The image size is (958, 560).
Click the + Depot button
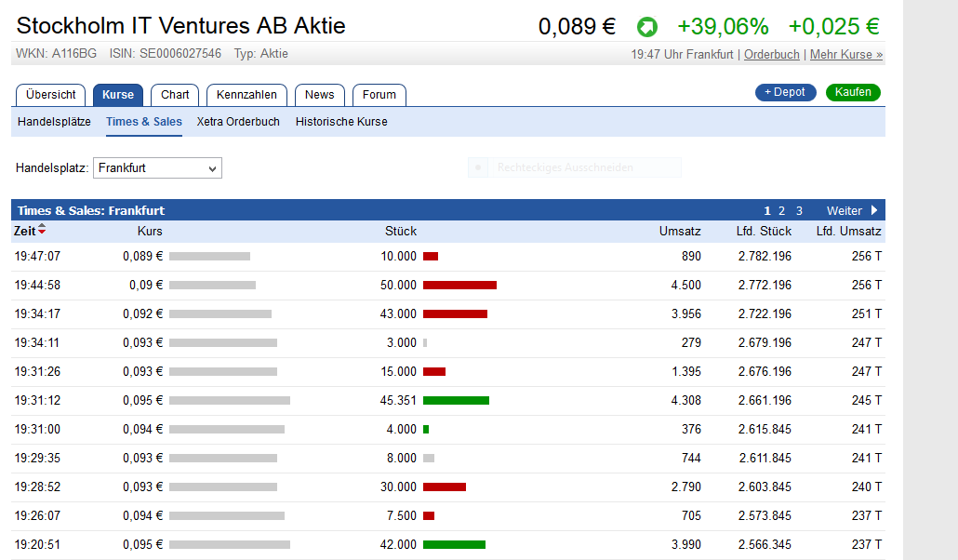[785, 92]
